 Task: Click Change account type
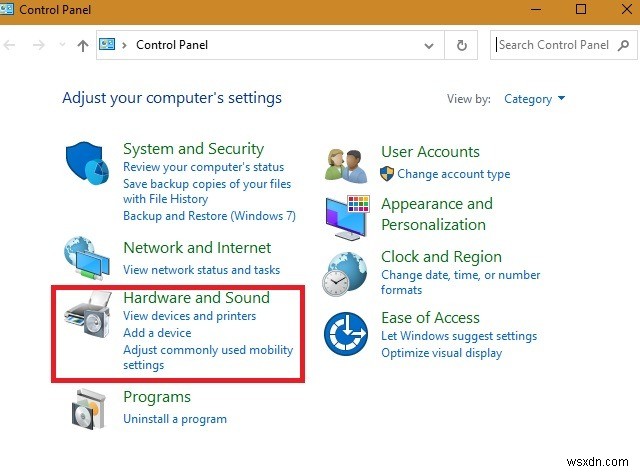click(453, 174)
